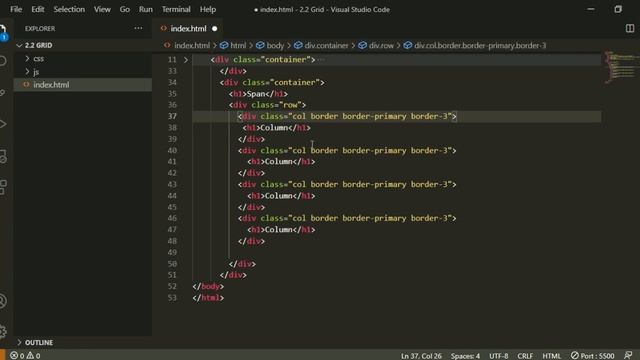Click div.row in the breadcrumb
This screenshot has height=360, width=640.
[381, 45]
